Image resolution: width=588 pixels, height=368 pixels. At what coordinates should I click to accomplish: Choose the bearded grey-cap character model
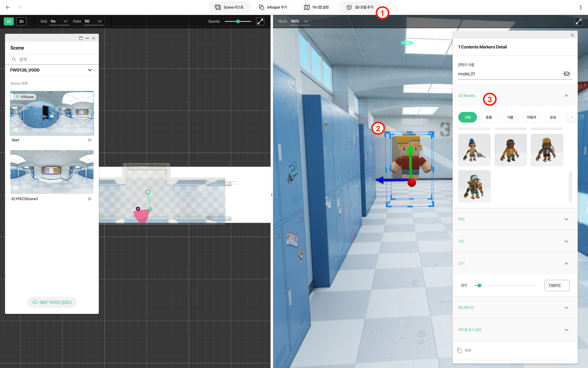(474, 186)
